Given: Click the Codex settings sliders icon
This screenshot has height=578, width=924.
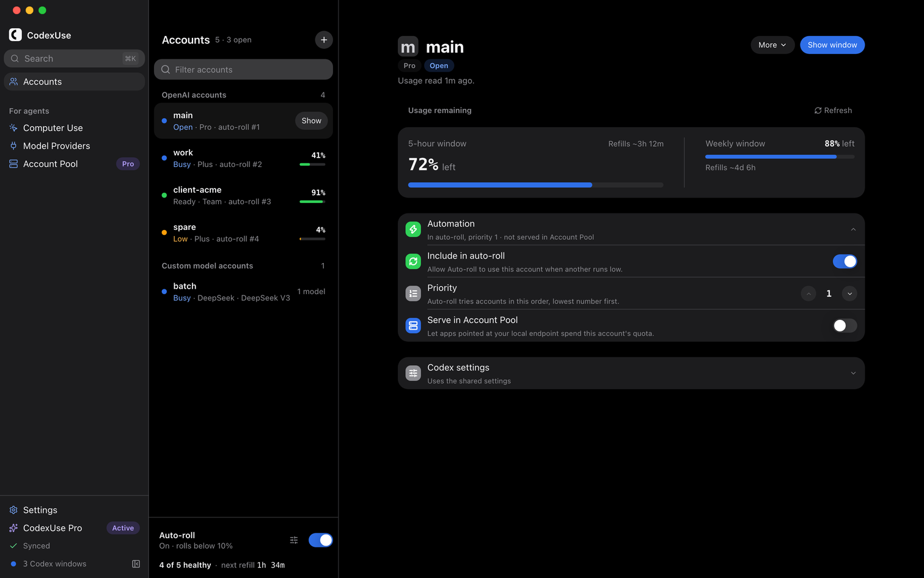Looking at the screenshot, I should click(413, 373).
